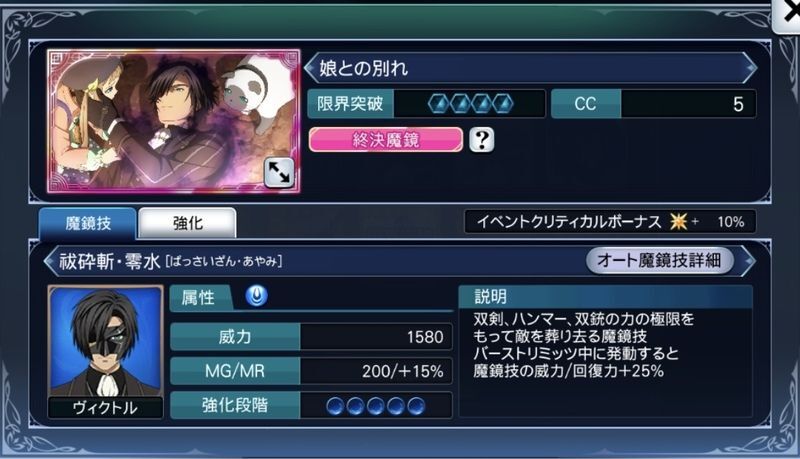Close the mirrage detail window
This screenshot has height=459, width=800.
pyautogui.click(x=788, y=15)
